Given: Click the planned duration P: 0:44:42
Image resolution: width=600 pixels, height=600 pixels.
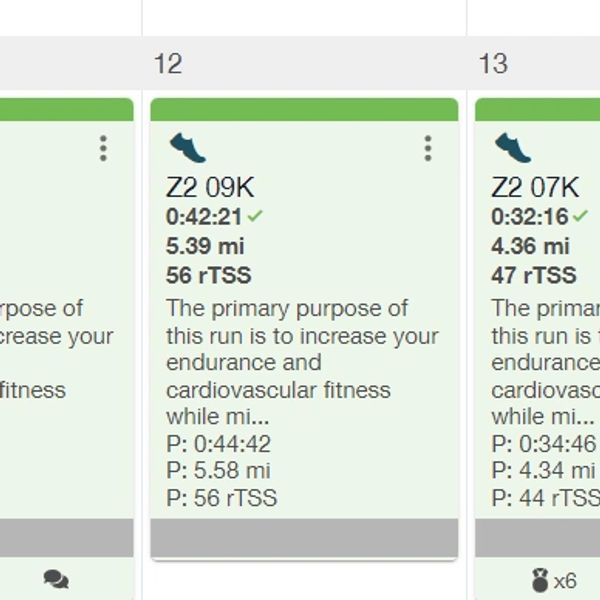Looking at the screenshot, I should pyautogui.click(x=218, y=444).
